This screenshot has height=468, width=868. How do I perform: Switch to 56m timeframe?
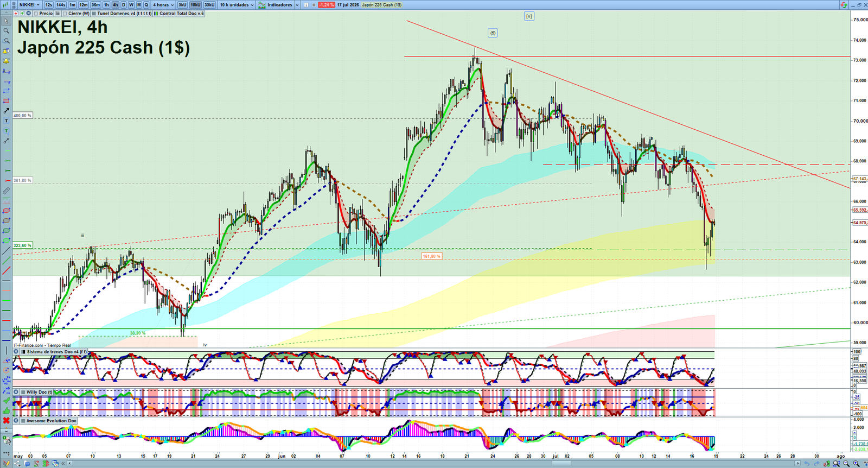click(x=95, y=5)
